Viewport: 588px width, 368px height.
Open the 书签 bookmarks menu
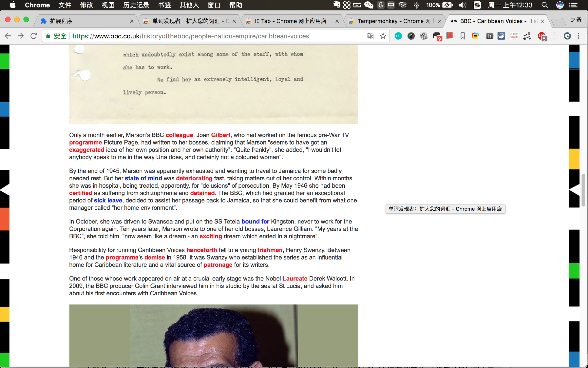coord(164,5)
